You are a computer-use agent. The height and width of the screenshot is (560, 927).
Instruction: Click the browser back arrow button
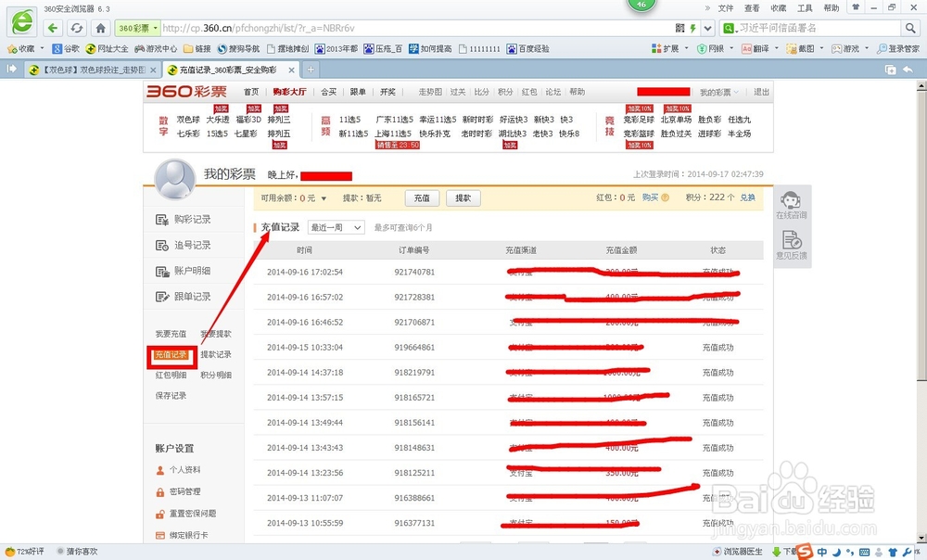pyautogui.click(x=53, y=28)
